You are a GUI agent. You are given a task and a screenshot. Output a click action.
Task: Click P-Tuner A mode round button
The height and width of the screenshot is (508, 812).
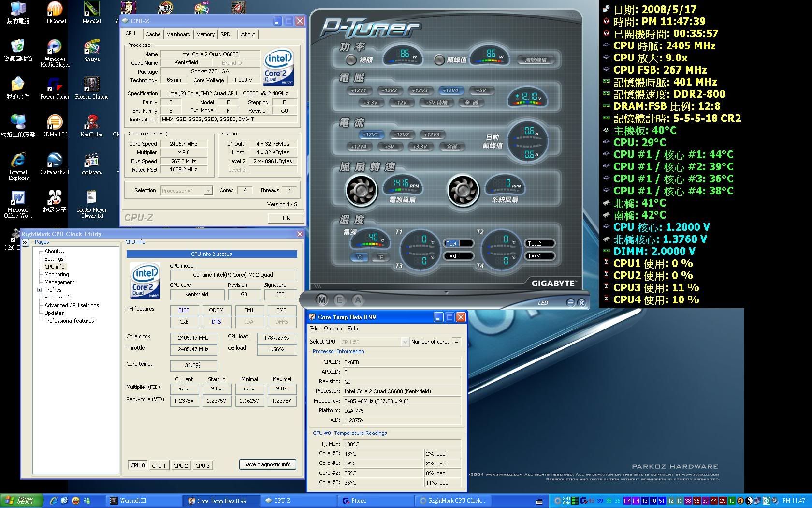(358, 300)
